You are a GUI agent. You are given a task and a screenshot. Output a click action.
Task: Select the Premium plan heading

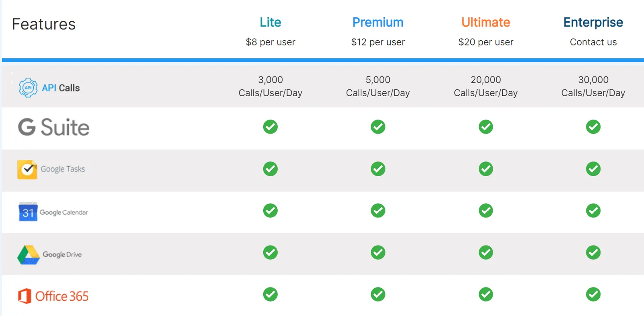point(378,23)
